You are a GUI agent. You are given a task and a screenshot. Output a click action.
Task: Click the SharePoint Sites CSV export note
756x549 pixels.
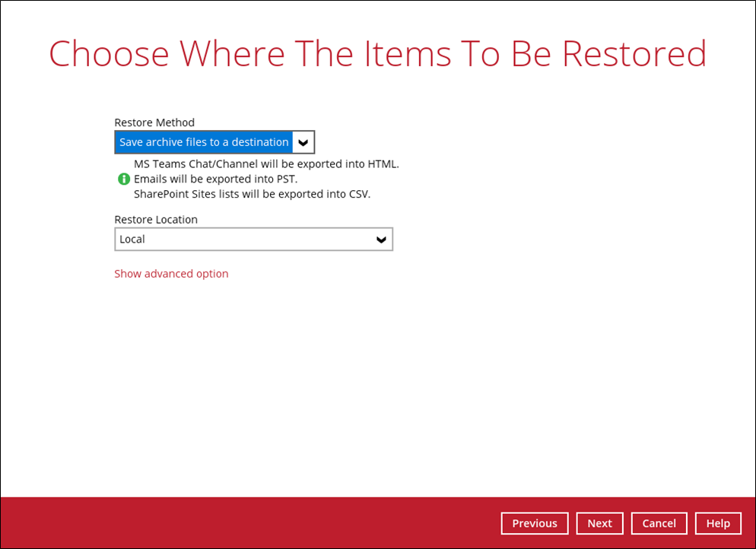pos(252,194)
